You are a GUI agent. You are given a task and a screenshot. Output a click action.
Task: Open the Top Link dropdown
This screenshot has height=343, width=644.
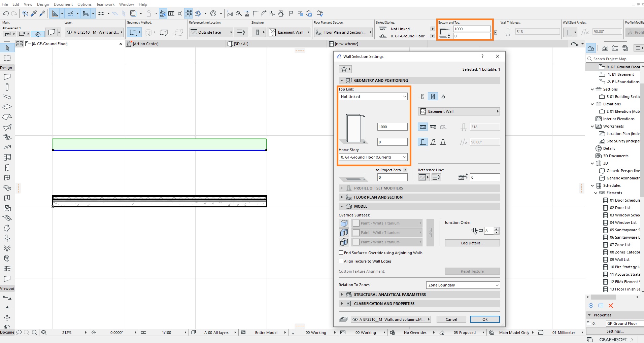[x=373, y=97]
